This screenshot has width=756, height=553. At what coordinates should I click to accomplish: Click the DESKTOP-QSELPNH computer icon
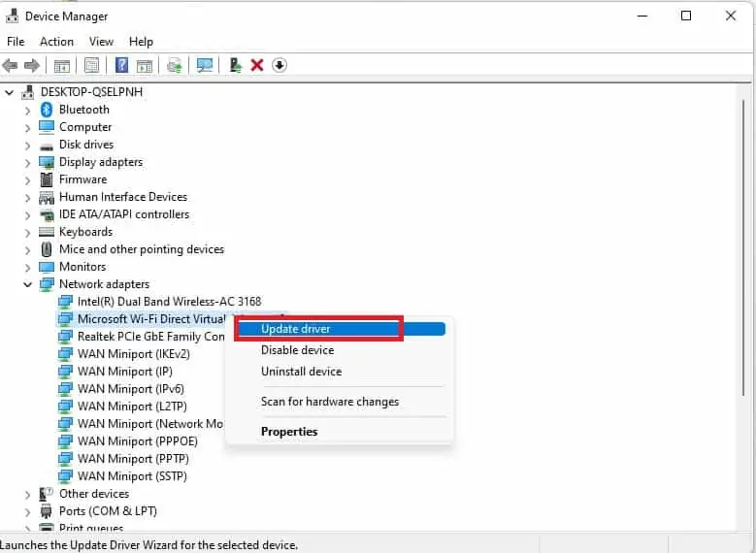point(28,92)
